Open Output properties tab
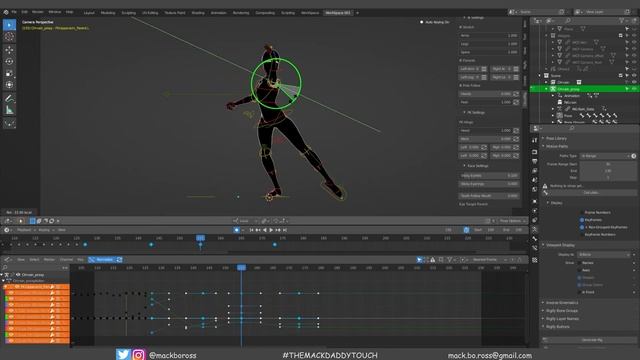The width and height of the screenshot is (640, 360). 535,161
